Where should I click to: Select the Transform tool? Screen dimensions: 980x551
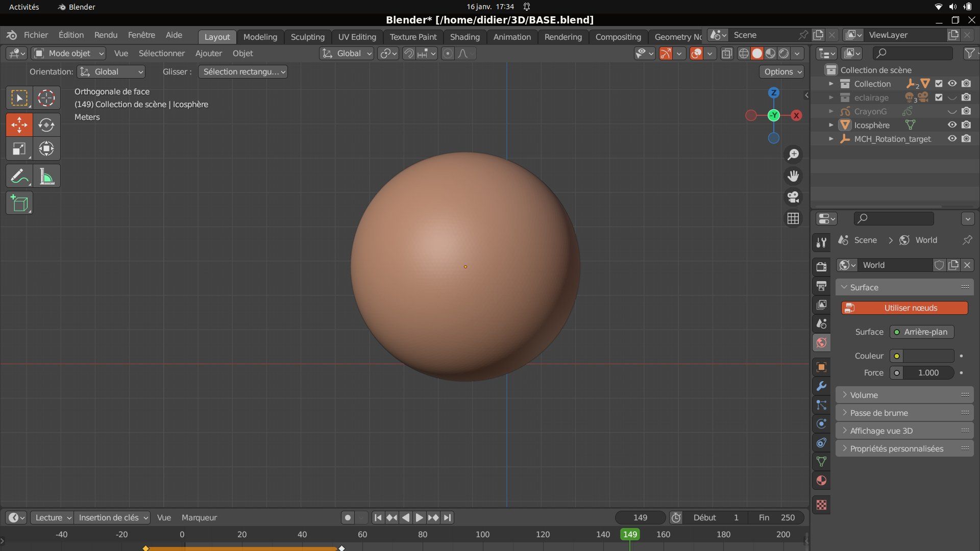coord(46,148)
